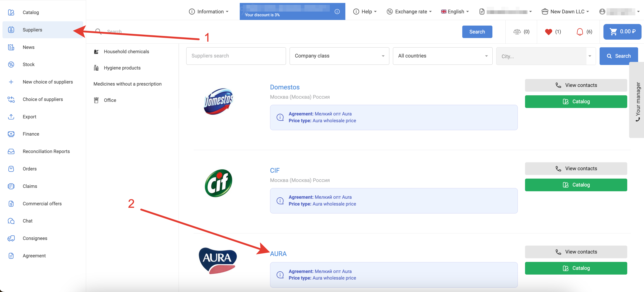Click View contacts for CIF

pyautogui.click(x=576, y=169)
